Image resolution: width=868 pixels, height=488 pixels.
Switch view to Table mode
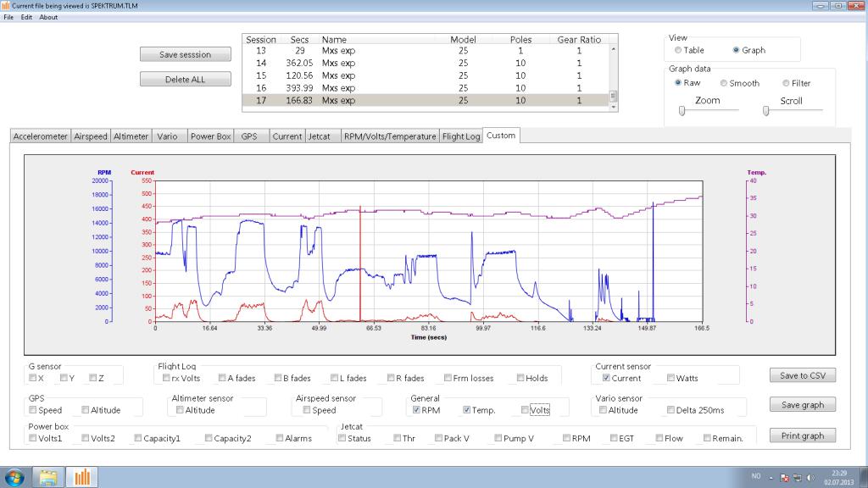678,50
